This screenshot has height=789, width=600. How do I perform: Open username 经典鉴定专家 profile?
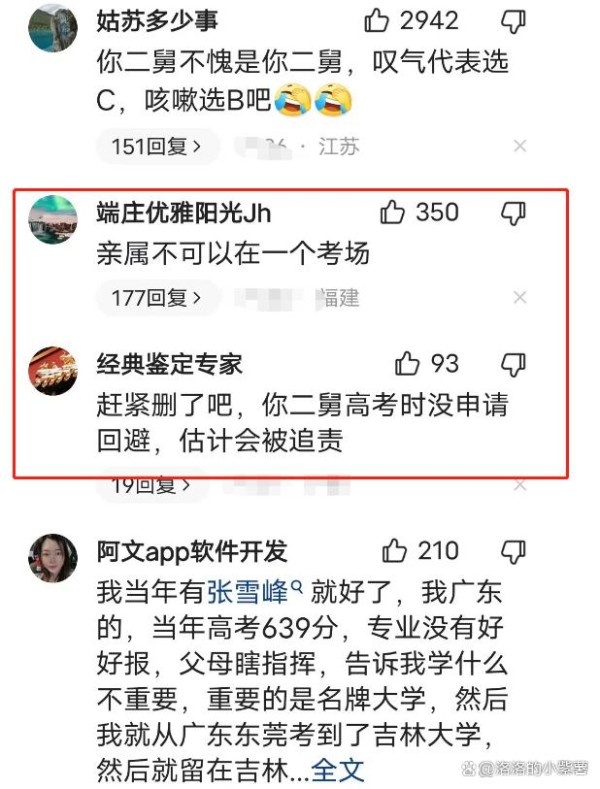[170, 364]
